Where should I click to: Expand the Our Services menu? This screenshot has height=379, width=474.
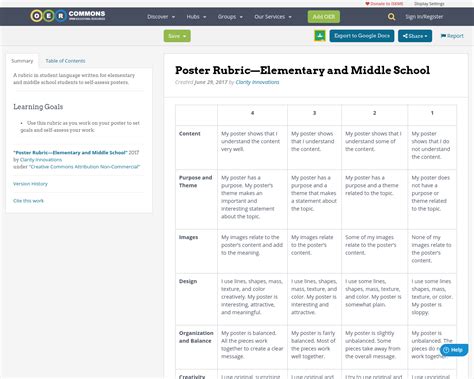point(273,17)
